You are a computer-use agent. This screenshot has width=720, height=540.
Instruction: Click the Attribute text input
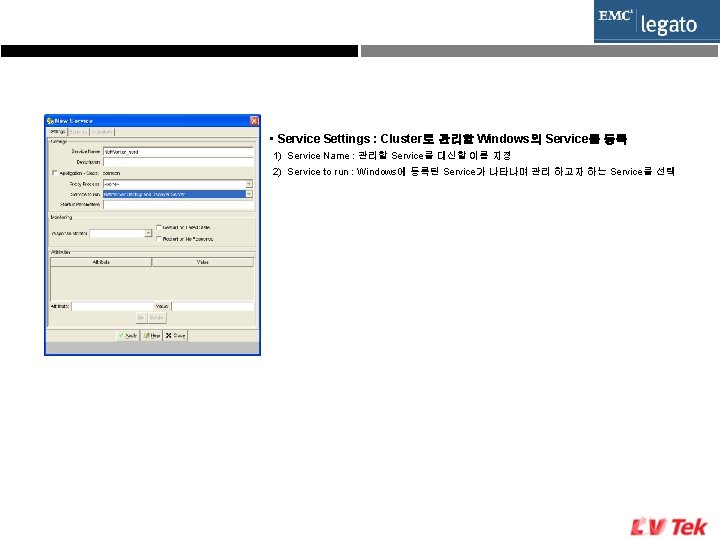tap(112, 306)
